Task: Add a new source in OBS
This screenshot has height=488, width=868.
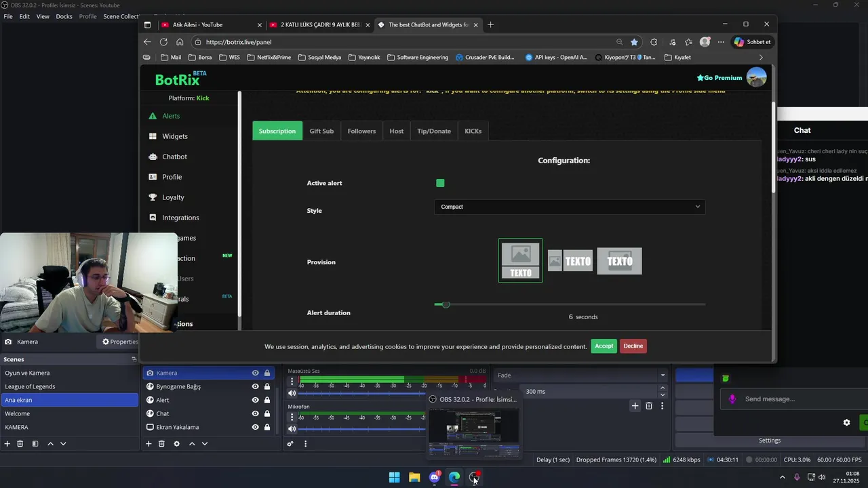Action: click(149, 444)
